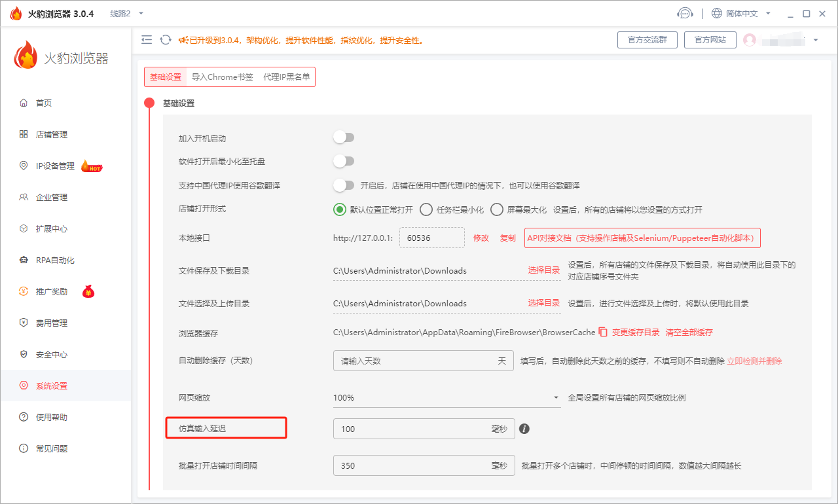
Task: Select the 屏幕最大化 radio option
Action: click(x=496, y=209)
